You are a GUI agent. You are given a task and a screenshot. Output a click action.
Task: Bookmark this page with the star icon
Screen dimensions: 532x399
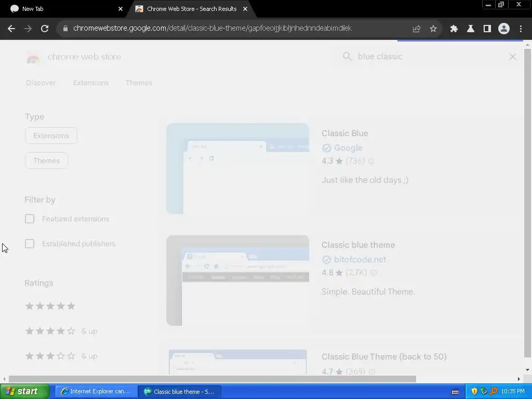tap(433, 29)
